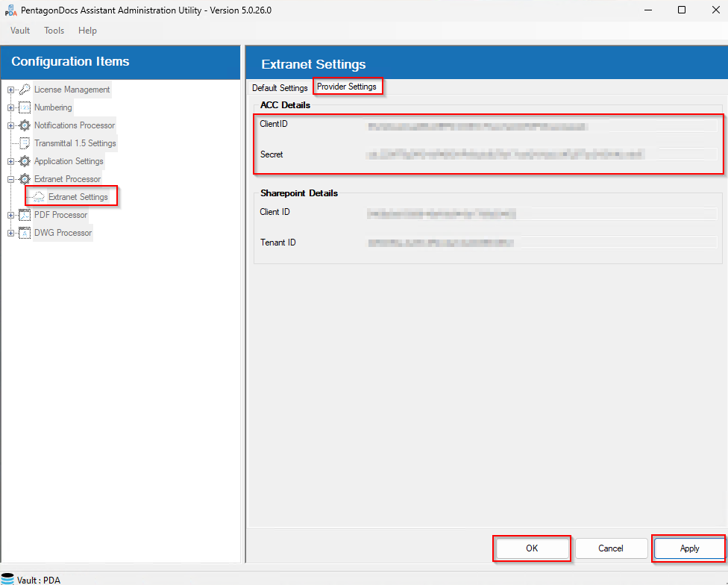Click the DWG Processor icon
The image size is (728, 585).
25,233
